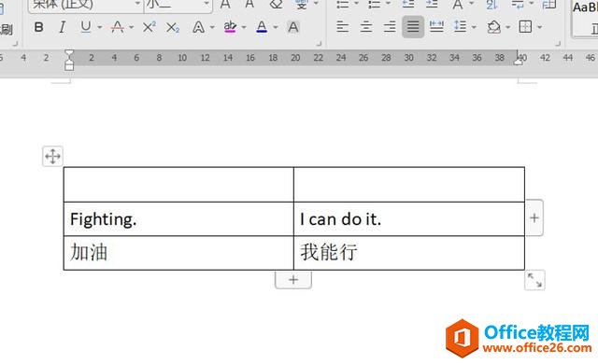The height and width of the screenshot is (364, 598).
Task: Open font color dropdown arrow
Action: (276, 27)
